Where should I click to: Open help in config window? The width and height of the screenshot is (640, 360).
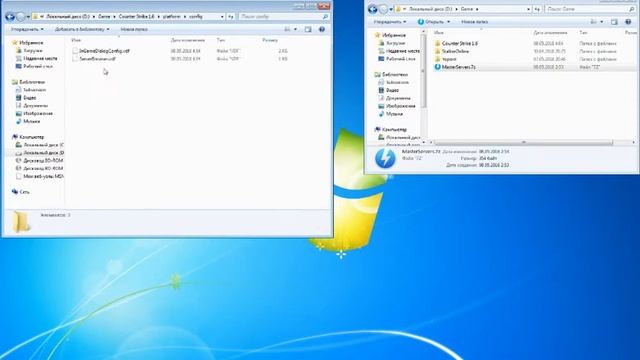[322, 29]
